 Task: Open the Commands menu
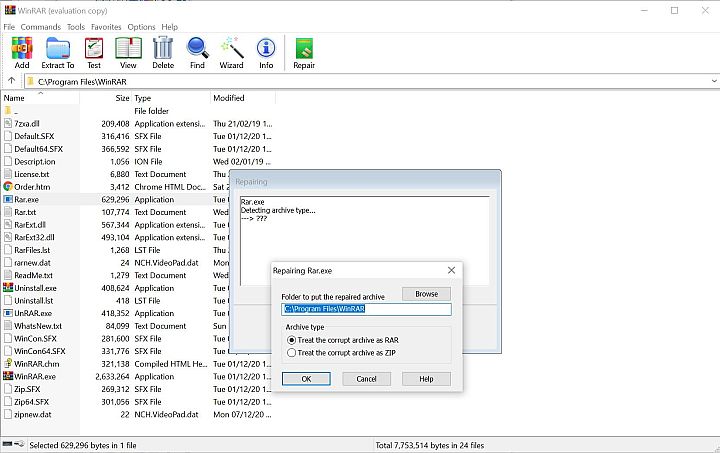coord(40,27)
